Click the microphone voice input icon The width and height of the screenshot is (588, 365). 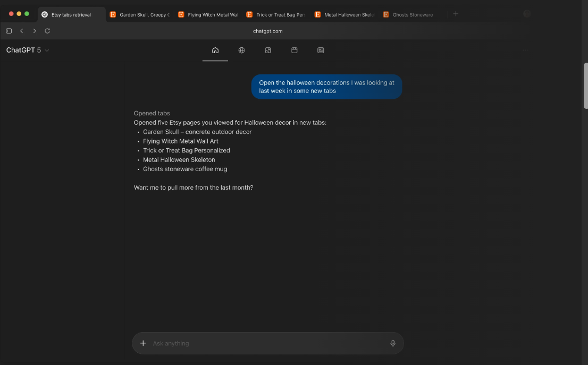point(393,343)
